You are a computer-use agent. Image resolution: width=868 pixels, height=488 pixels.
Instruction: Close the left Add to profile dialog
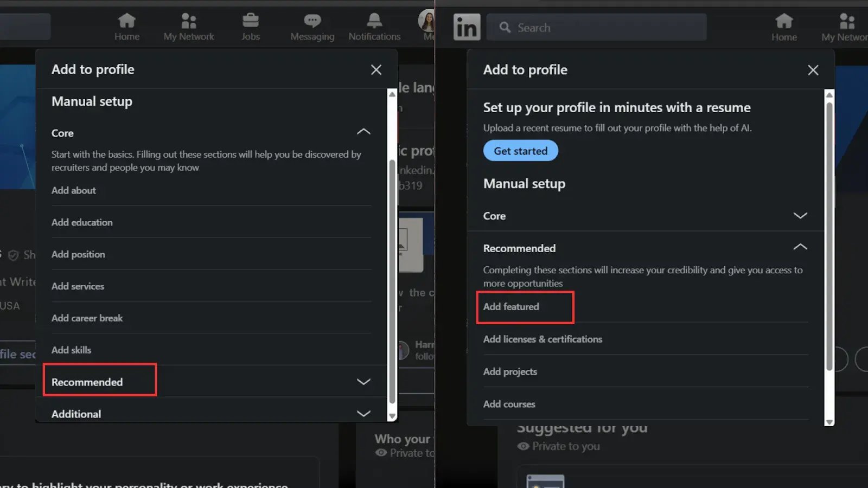[376, 70]
